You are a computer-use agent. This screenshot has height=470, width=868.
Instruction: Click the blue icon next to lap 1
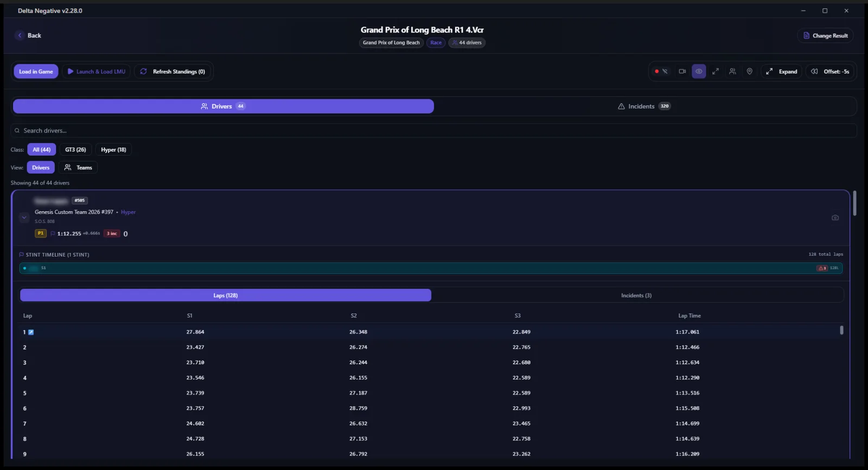click(x=31, y=332)
